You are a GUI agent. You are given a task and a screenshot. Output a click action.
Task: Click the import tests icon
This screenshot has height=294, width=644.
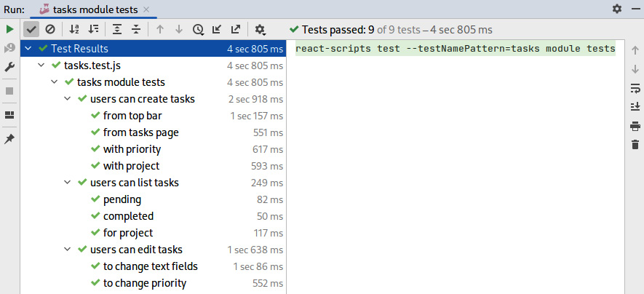point(217,29)
